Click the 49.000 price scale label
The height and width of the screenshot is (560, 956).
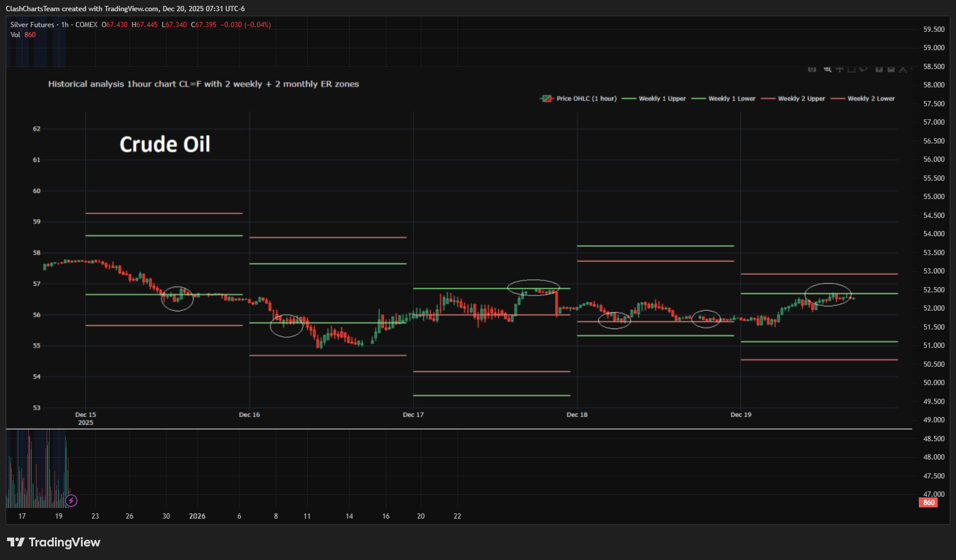pyautogui.click(x=934, y=420)
